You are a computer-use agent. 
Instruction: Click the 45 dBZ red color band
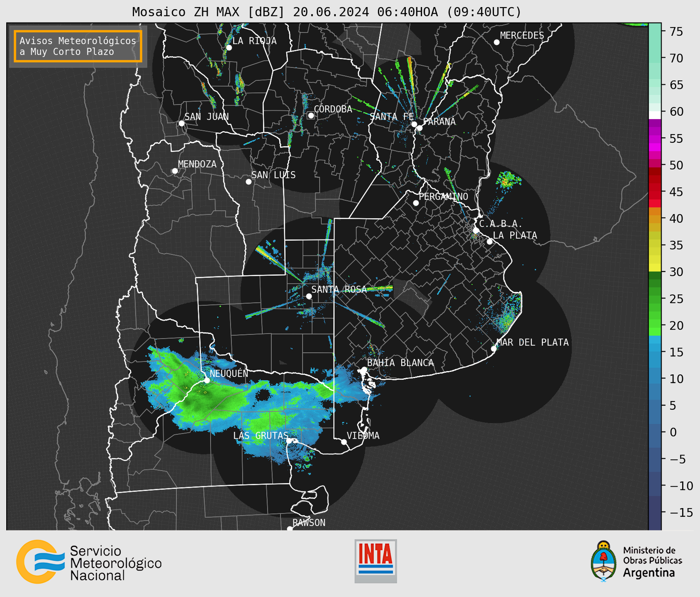pyautogui.click(x=655, y=195)
